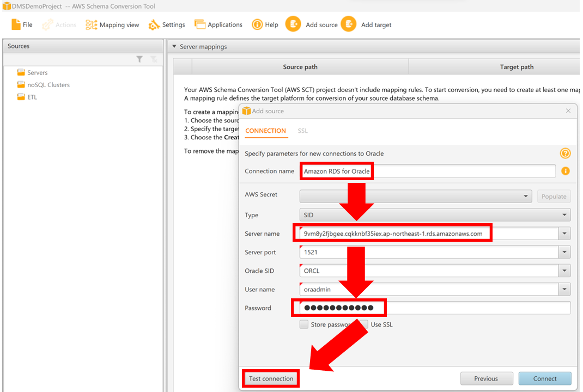Open the Settings gear menu
This screenshot has width=583, height=392.
tap(167, 25)
